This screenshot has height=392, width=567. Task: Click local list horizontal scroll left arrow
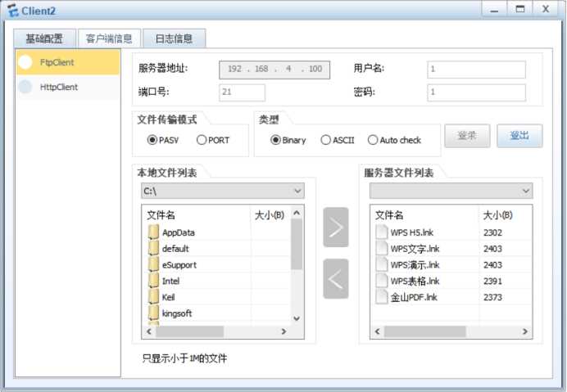(x=148, y=331)
